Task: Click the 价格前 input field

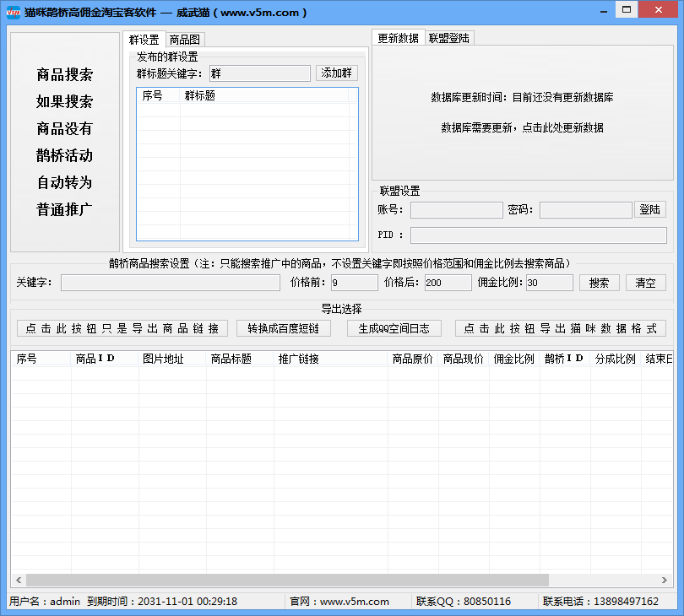Action: (x=354, y=283)
